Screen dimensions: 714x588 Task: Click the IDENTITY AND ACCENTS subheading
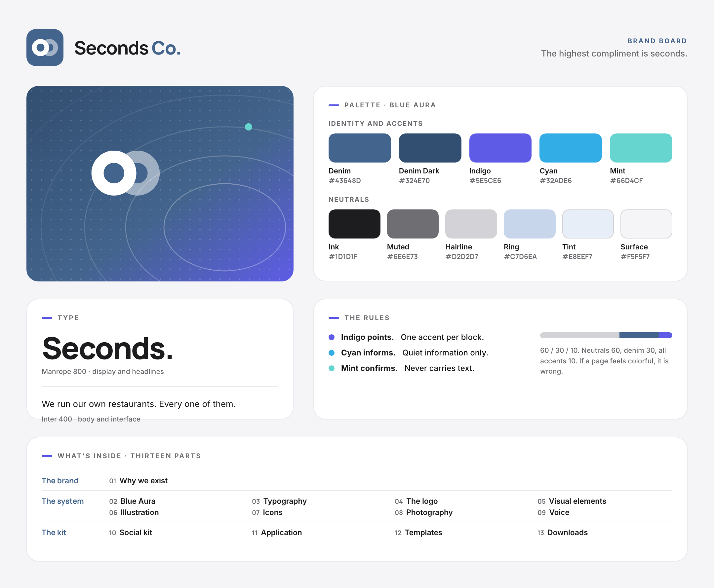coord(376,124)
